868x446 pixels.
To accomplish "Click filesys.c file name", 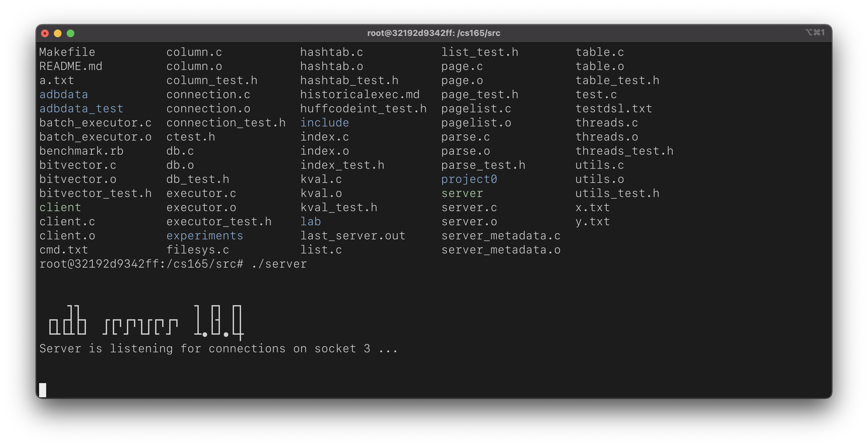I will point(198,250).
